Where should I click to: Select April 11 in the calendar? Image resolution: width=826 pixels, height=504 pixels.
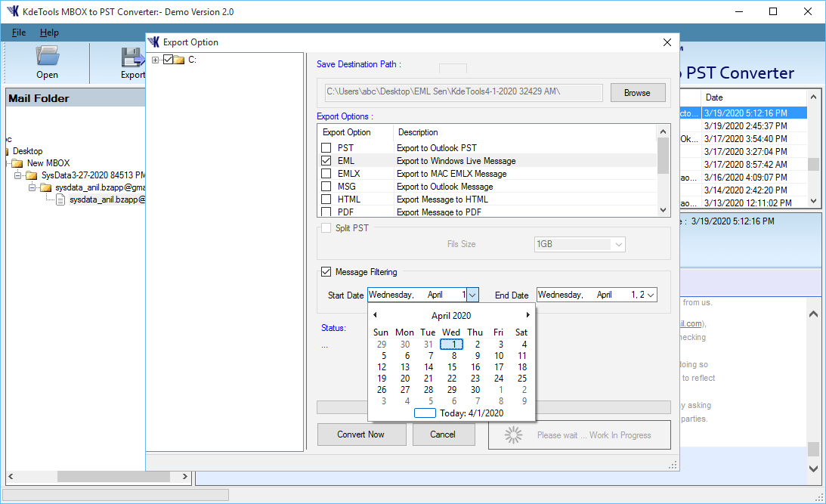pyautogui.click(x=522, y=356)
